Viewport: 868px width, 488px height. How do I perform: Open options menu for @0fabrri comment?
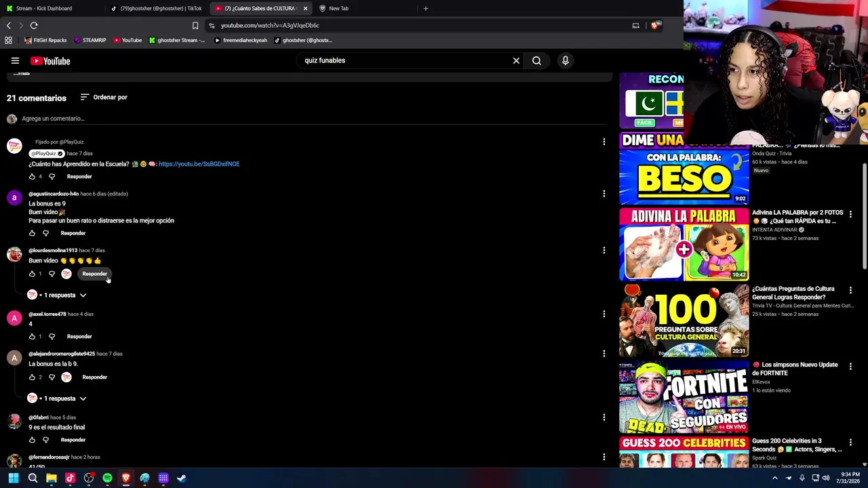604,418
